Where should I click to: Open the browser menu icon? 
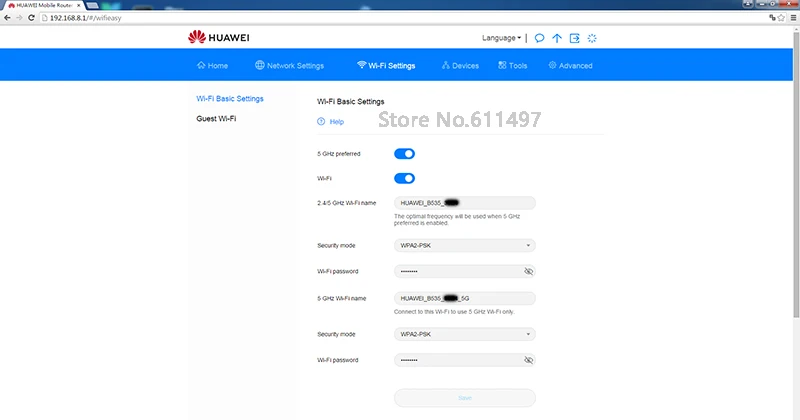[793, 17]
